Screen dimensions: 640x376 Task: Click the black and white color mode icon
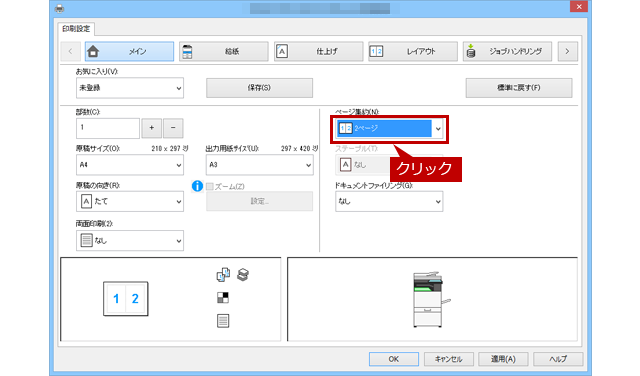click(223, 298)
